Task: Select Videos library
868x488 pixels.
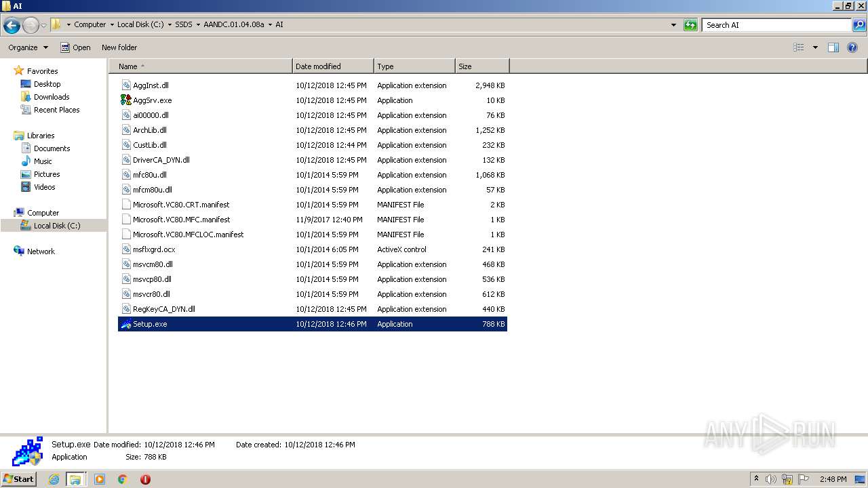Action: [38, 187]
